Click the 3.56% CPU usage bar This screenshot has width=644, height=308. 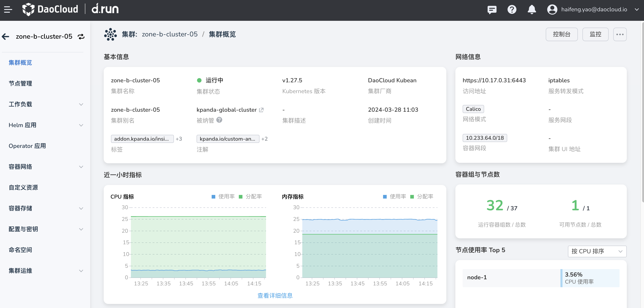click(590, 278)
